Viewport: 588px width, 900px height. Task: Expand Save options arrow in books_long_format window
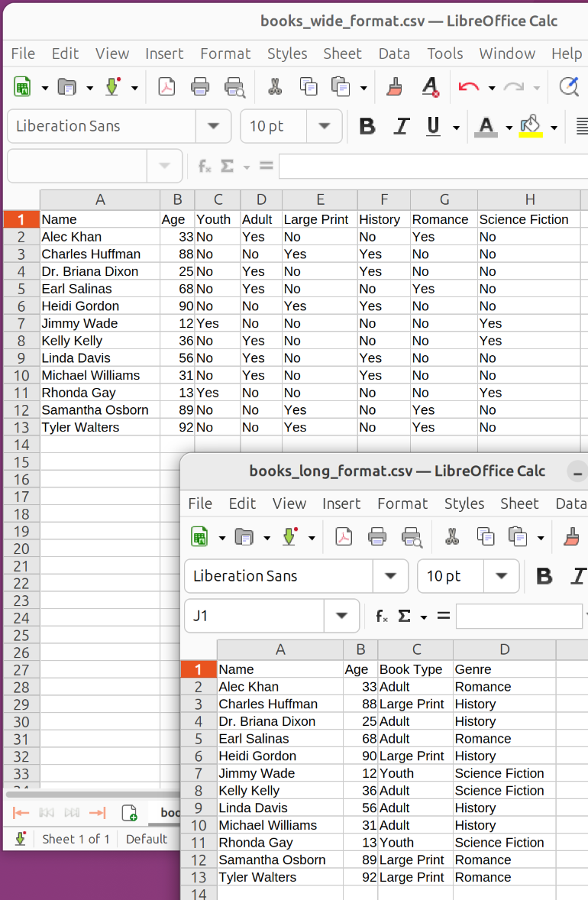pos(312,538)
